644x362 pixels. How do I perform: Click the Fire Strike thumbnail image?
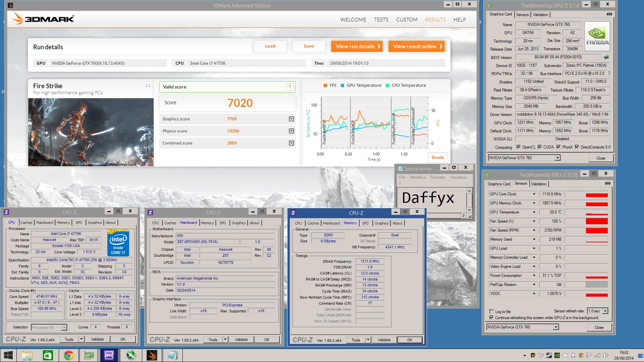pyautogui.click(x=91, y=132)
